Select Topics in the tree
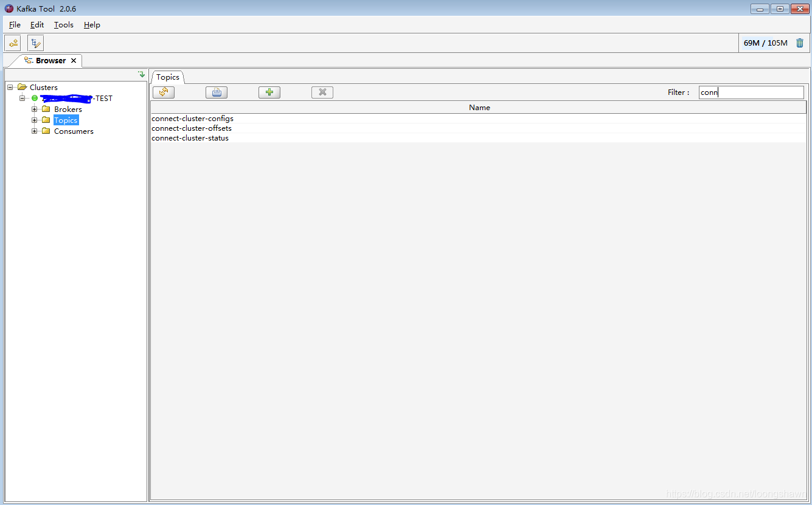 pyautogui.click(x=66, y=120)
